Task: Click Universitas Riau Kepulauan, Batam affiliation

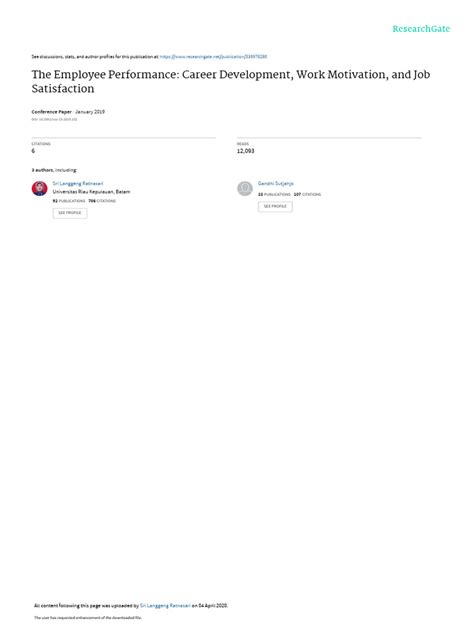Action: coord(91,191)
